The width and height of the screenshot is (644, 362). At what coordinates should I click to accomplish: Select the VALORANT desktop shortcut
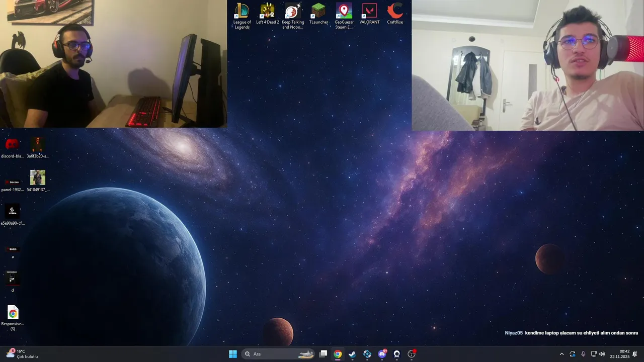coord(369,14)
